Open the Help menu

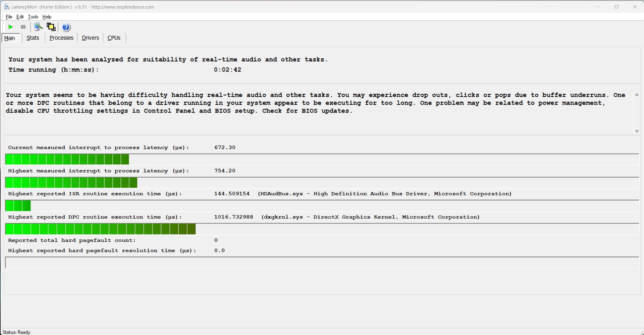point(47,17)
